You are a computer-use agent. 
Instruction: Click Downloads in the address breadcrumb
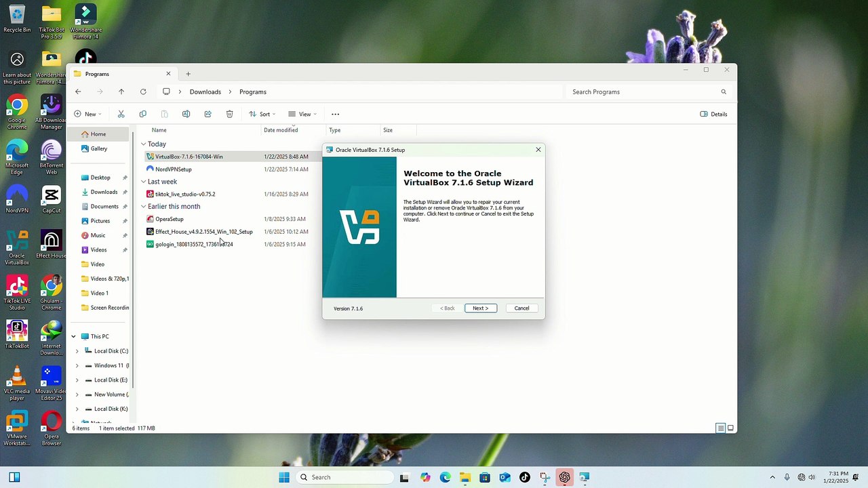tap(205, 91)
